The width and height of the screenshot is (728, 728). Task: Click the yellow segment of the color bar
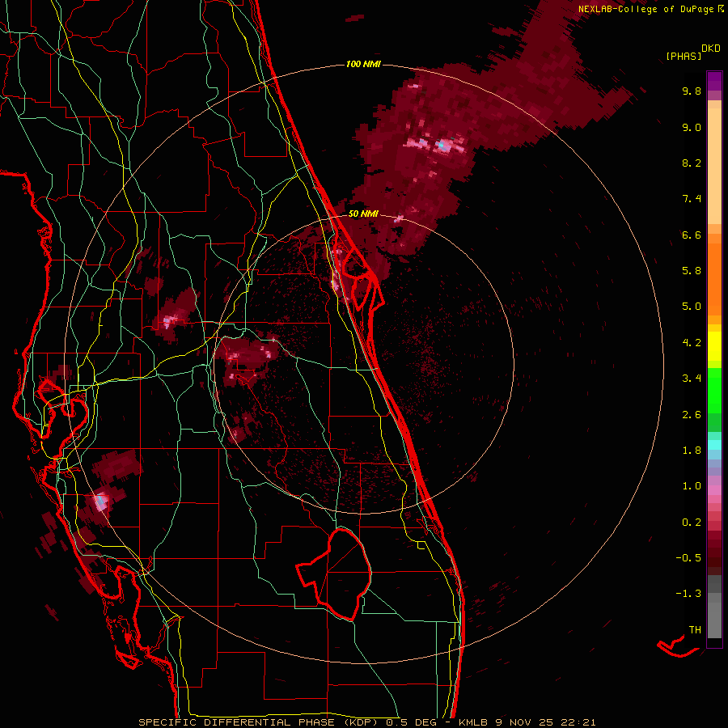[x=714, y=346]
